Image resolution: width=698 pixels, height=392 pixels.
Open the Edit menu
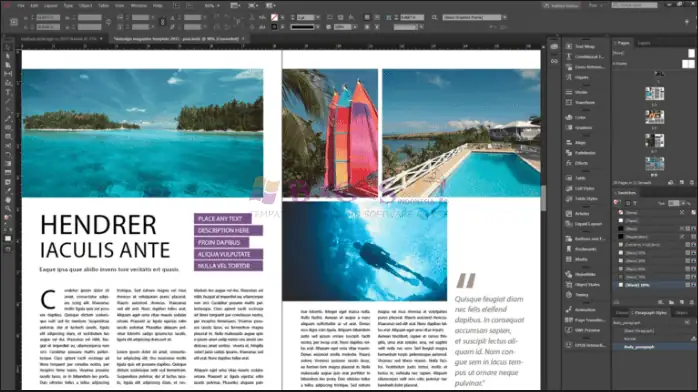click(x=34, y=6)
